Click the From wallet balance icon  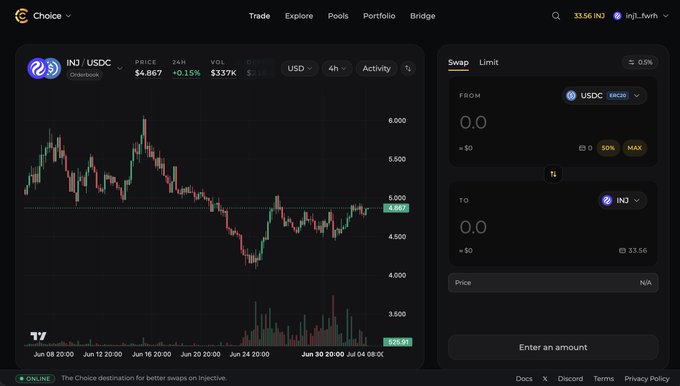coord(582,148)
